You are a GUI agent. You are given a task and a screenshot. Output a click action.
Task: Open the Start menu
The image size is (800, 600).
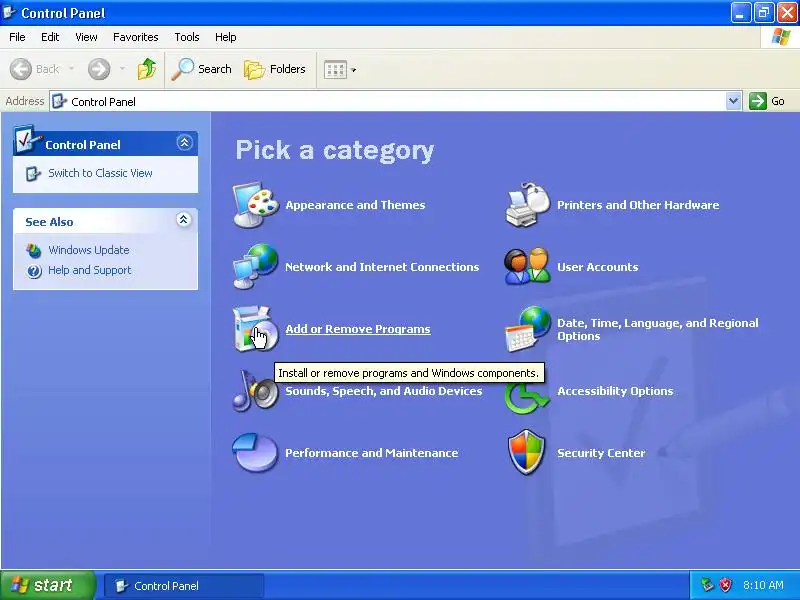point(47,585)
